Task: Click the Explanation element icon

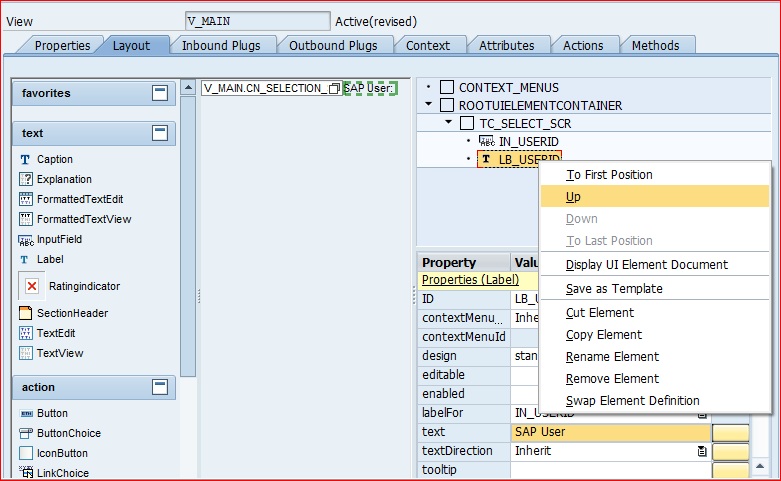Action: click(25, 179)
